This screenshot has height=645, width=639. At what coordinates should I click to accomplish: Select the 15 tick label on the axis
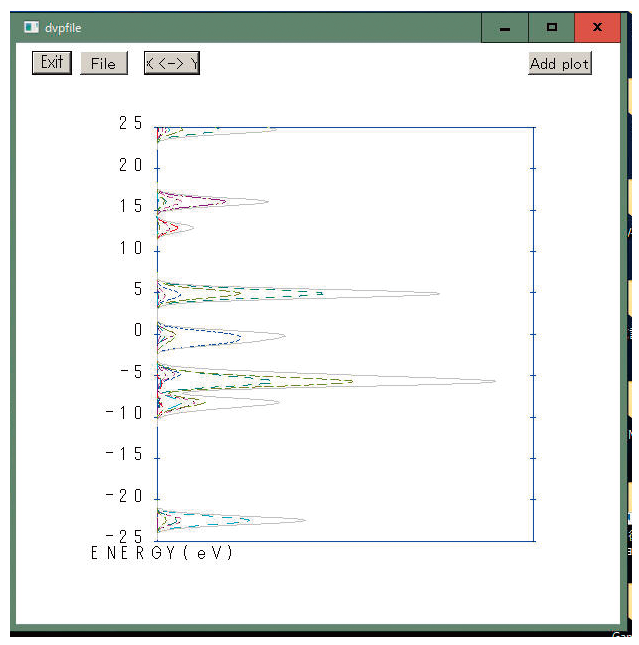coord(130,207)
